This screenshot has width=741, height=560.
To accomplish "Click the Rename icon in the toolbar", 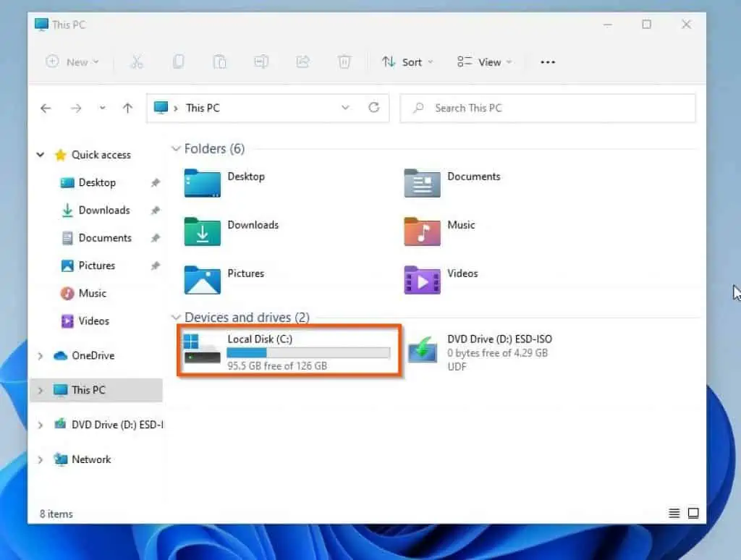I will (261, 61).
